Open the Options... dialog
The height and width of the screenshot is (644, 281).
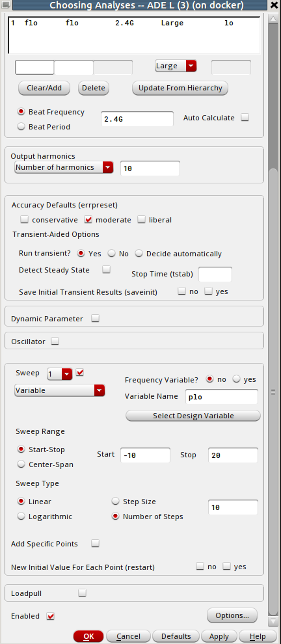232,615
